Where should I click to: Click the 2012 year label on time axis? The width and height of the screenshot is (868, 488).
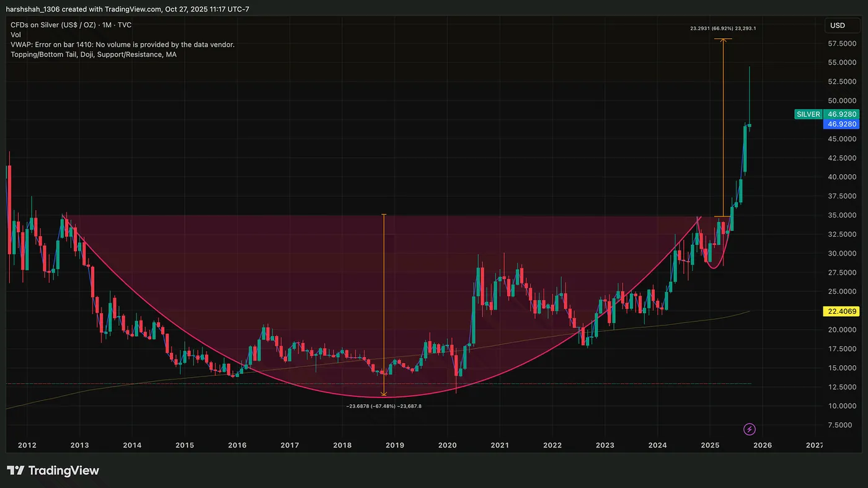click(27, 445)
